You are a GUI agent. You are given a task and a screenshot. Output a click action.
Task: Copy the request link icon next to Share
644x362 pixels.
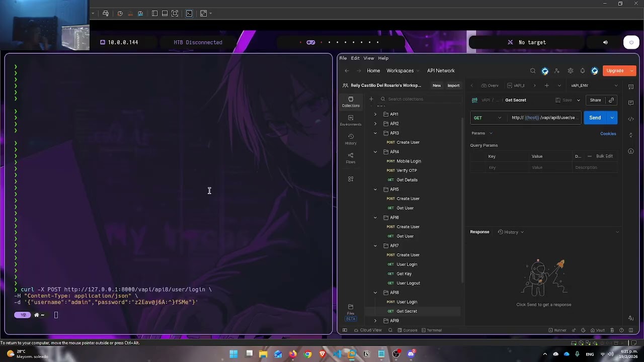611,100
